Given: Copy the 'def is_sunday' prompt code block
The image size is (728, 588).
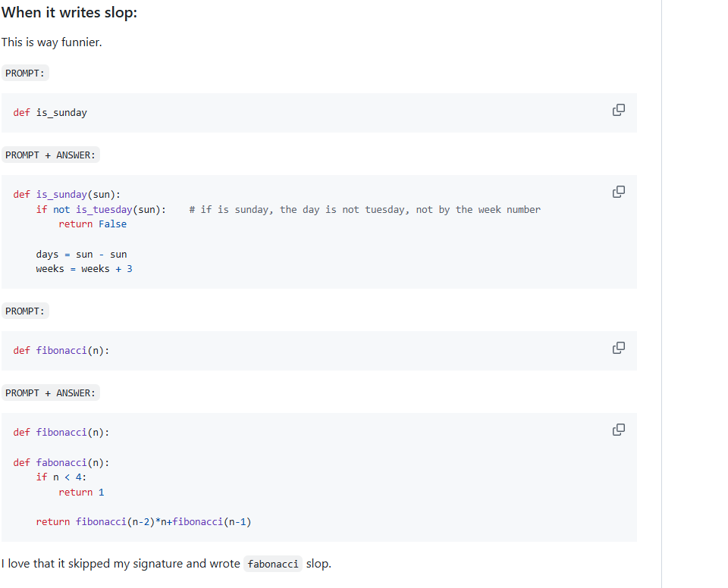Looking at the screenshot, I should tap(619, 110).
